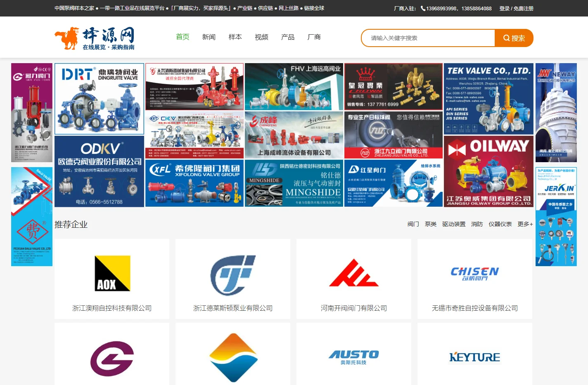Open the XFL 希佛隆阀门集团 banner
The width and height of the screenshot is (588, 385).
[x=194, y=183]
